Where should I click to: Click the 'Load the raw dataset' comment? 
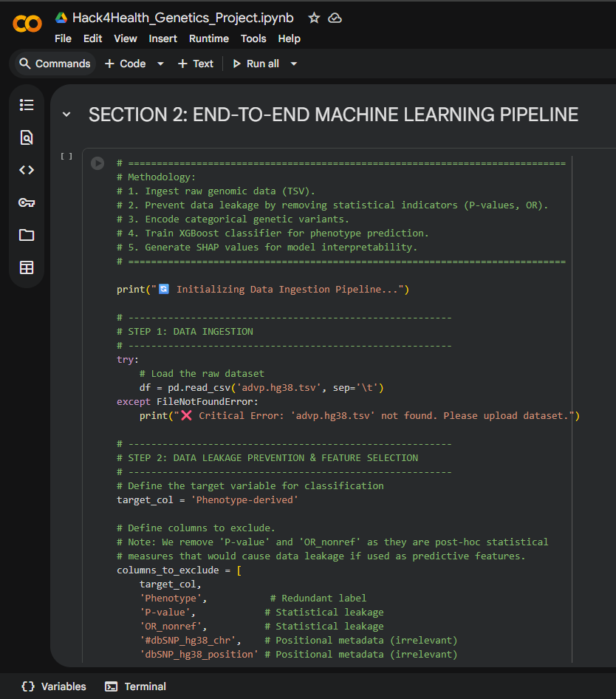point(202,374)
